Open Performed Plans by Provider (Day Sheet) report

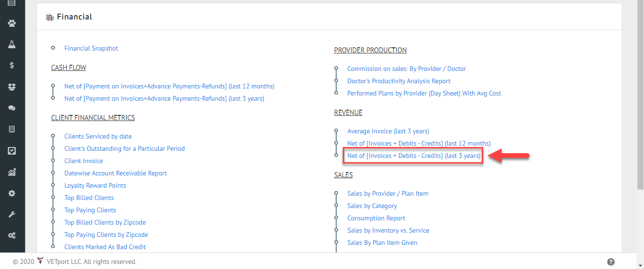[424, 93]
